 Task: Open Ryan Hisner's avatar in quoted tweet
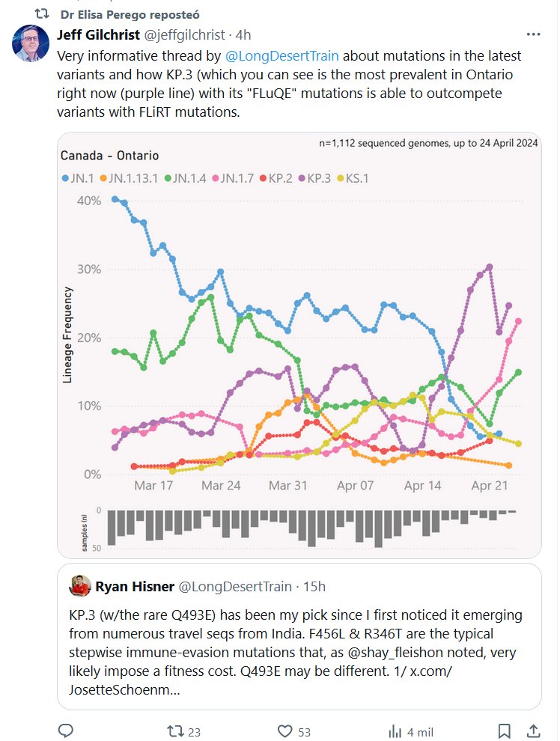[82, 586]
